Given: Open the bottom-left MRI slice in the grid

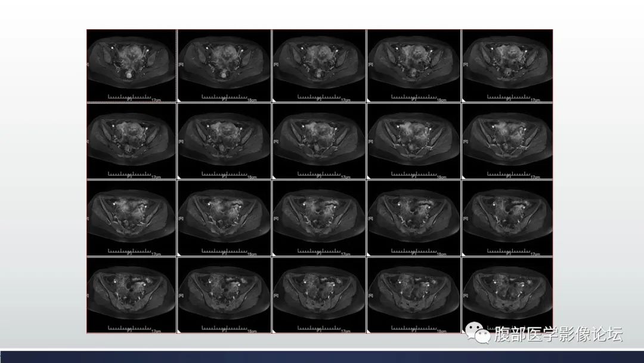Looking at the screenshot, I should [x=131, y=293].
